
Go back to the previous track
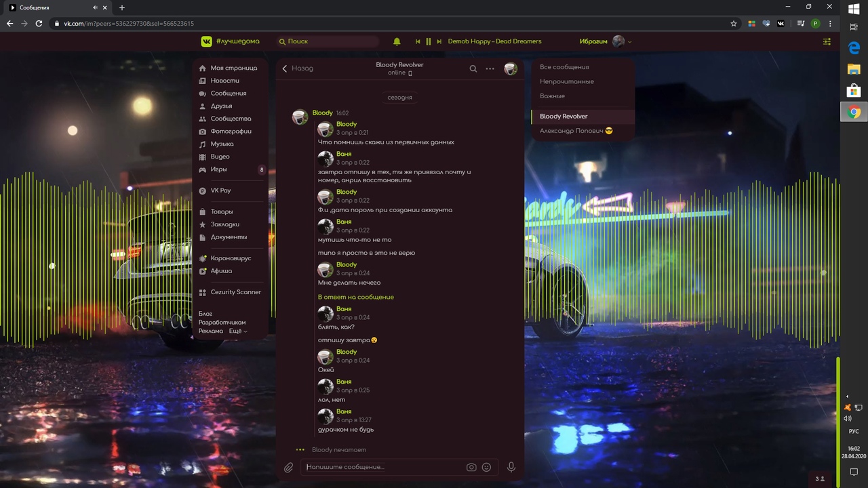click(x=417, y=41)
